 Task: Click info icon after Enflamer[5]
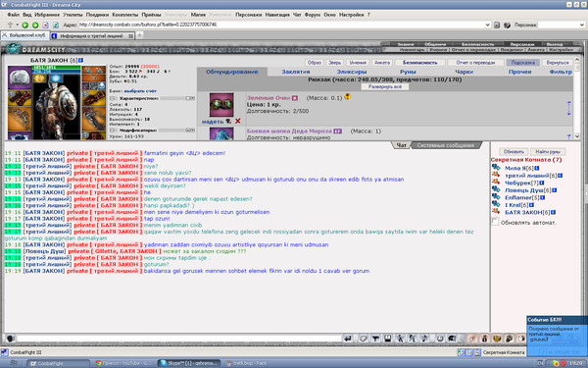[543, 197]
